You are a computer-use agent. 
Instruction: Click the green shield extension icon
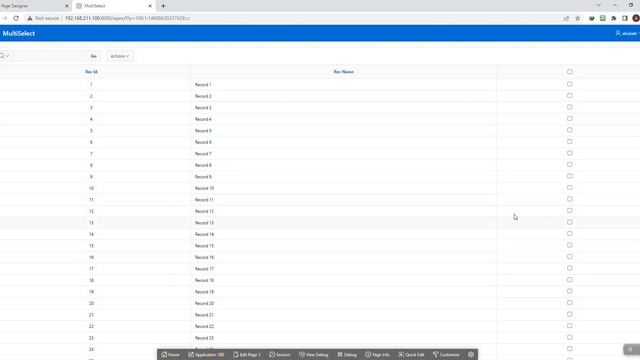[x=591, y=18]
